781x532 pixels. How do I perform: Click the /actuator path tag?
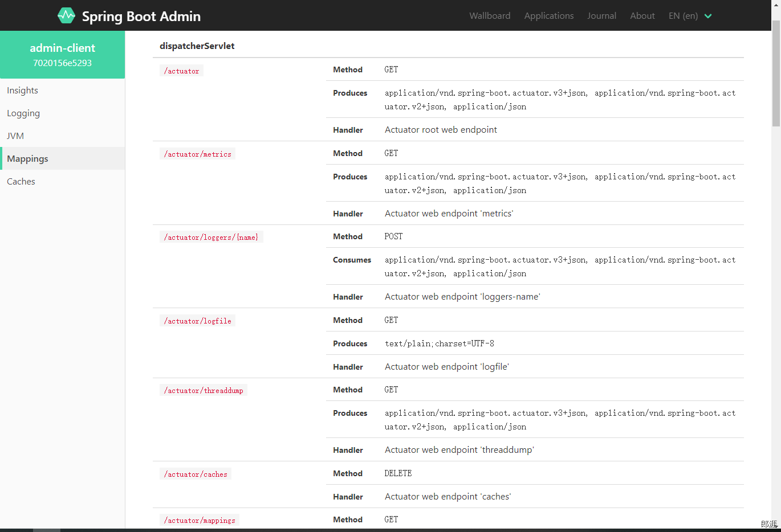[x=181, y=71]
